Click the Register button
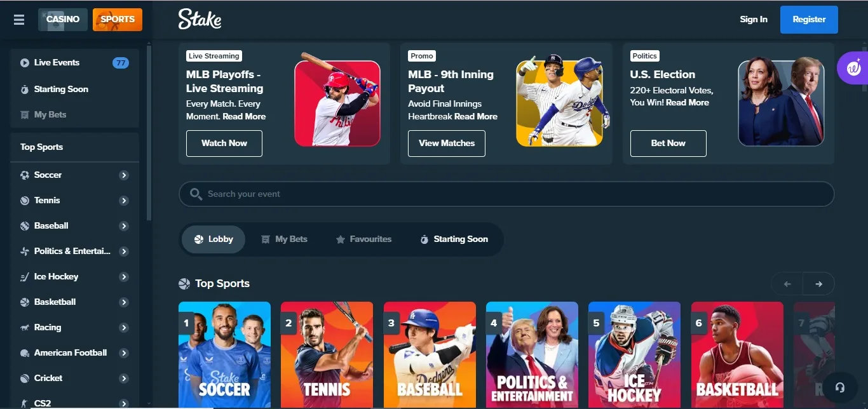The width and height of the screenshot is (868, 409). click(809, 20)
